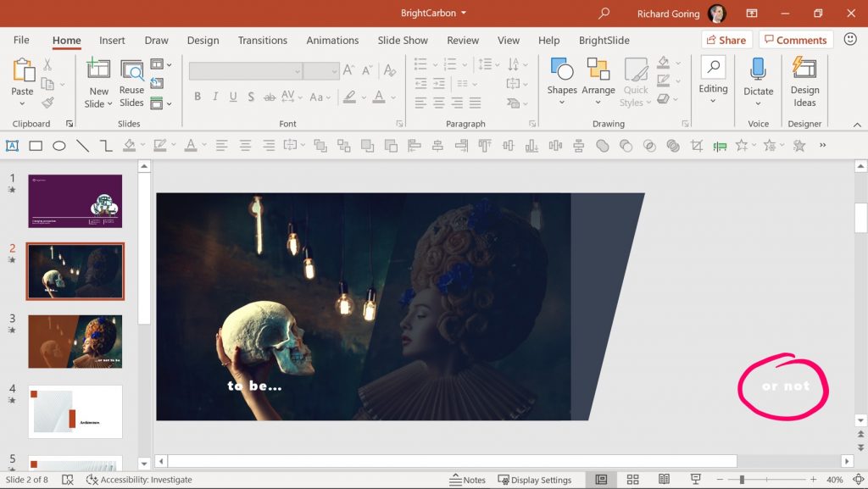The image size is (868, 489).
Task: Click zoom in plus button
Action: (813, 480)
